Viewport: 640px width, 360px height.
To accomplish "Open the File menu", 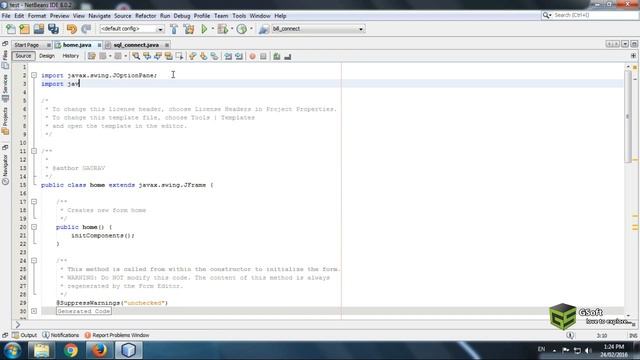I will 6,16.
